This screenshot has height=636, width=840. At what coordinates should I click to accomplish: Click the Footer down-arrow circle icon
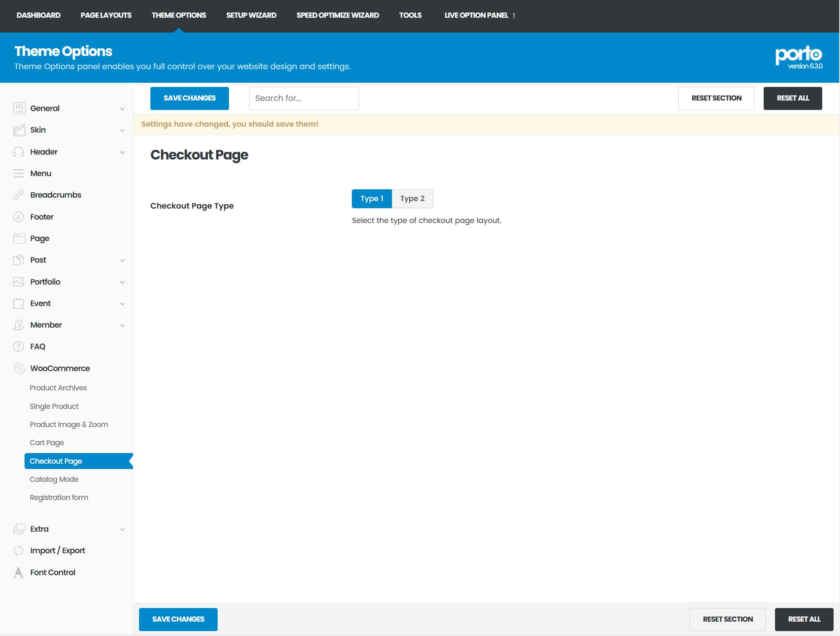click(x=19, y=217)
